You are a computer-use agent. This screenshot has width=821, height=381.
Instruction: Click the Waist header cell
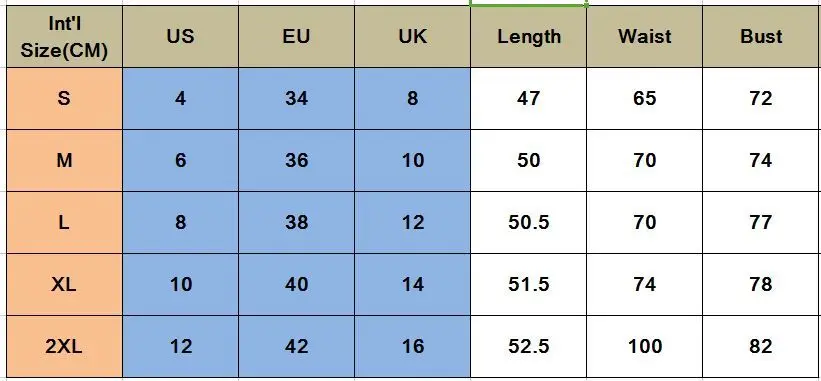[645, 37]
